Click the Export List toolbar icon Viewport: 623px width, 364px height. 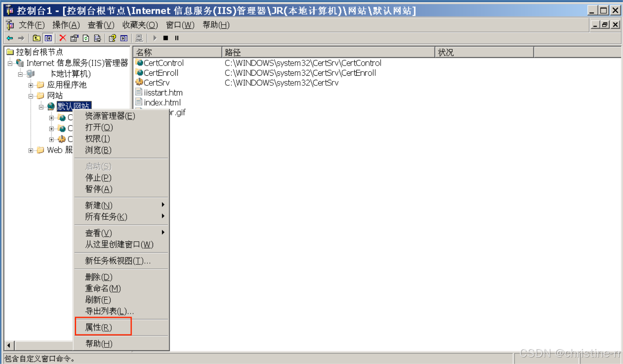(x=97, y=38)
